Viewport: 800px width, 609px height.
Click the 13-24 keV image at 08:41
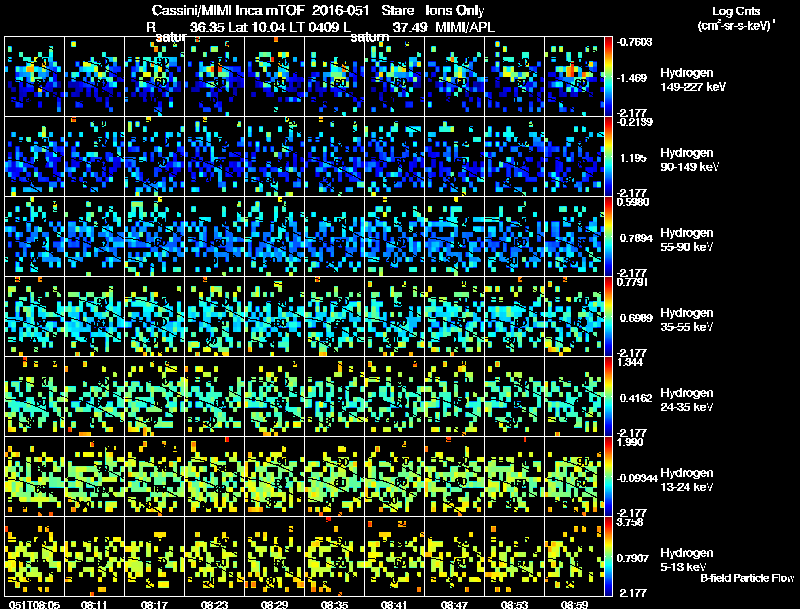click(395, 476)
